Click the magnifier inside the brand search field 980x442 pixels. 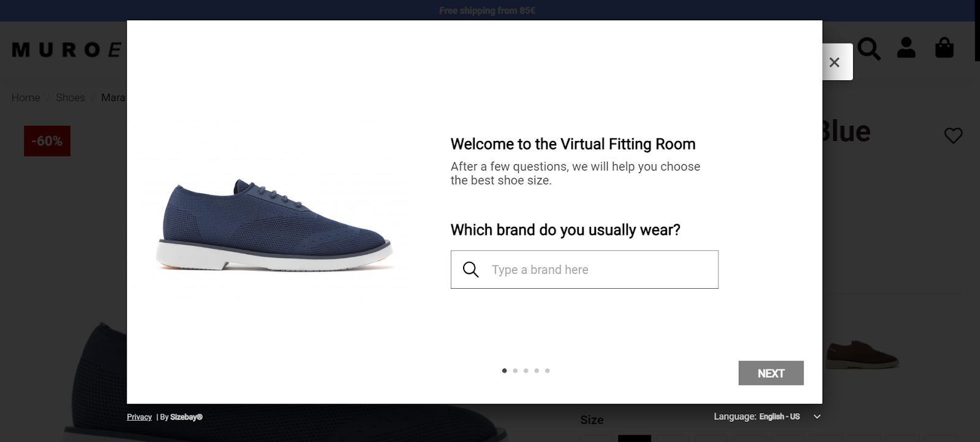[x=470, y=269]
